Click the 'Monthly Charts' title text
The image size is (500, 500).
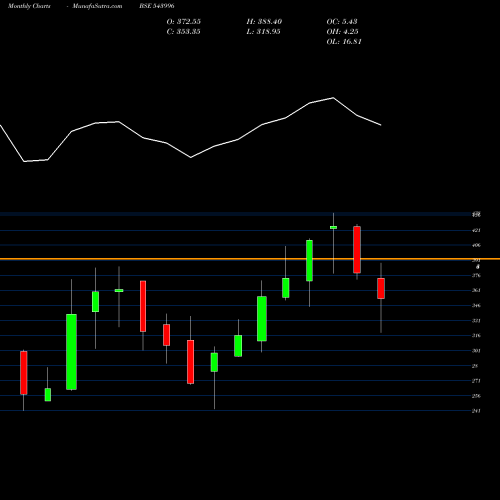[29, 6]
